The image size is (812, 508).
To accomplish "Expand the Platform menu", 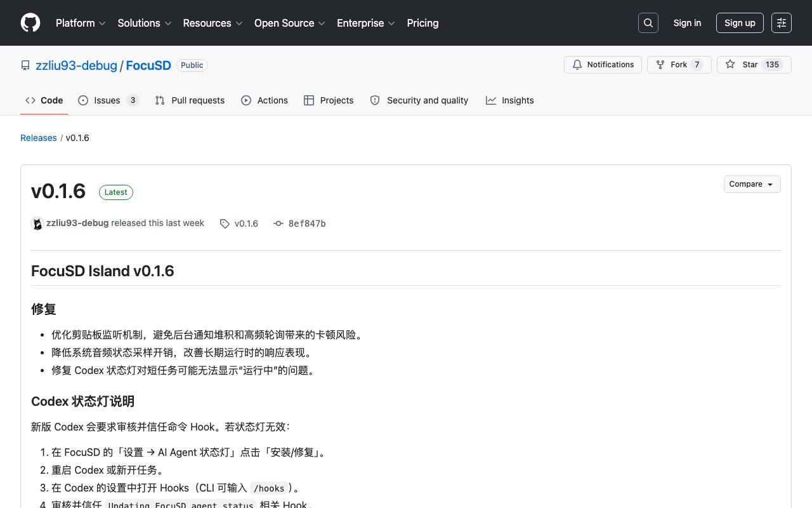I will [x=81, y=23].
